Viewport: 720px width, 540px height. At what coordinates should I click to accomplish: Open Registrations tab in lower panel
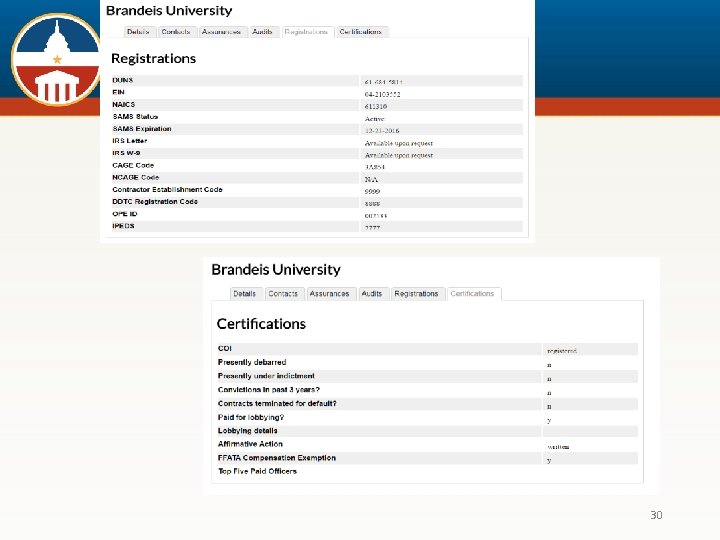416,293
